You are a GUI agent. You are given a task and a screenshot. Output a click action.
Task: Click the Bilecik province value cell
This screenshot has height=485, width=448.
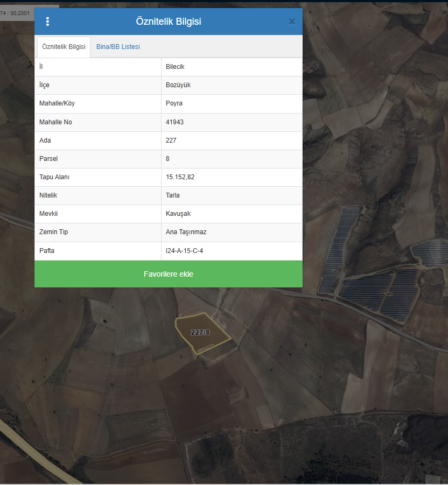coord(232,67)
